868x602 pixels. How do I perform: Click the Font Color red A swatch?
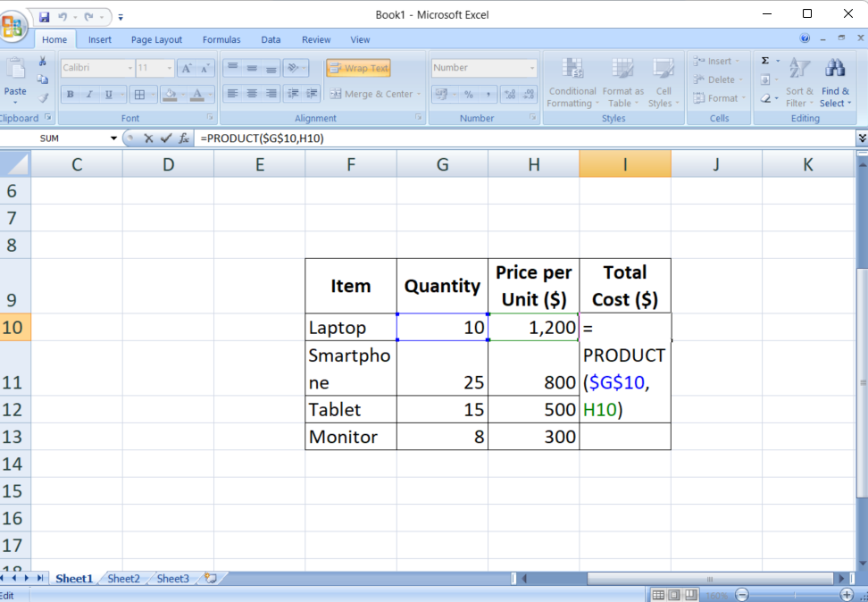(197, 95)
